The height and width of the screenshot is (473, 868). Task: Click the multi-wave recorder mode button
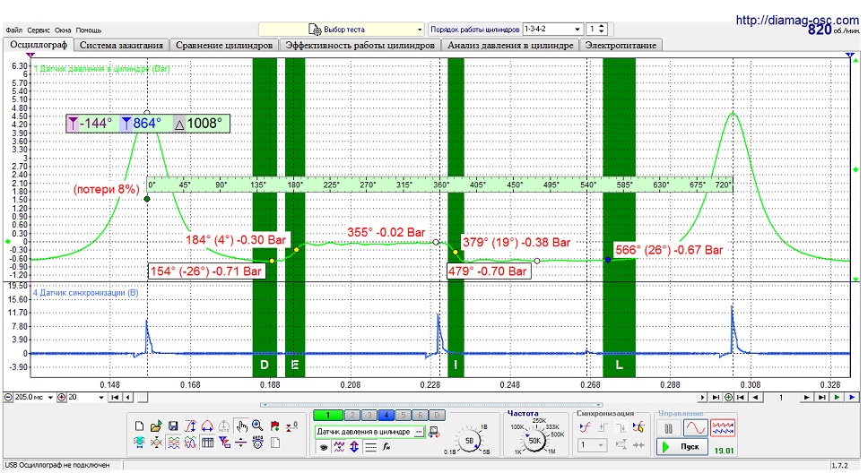pyautogui.click(x=723, y=427)
